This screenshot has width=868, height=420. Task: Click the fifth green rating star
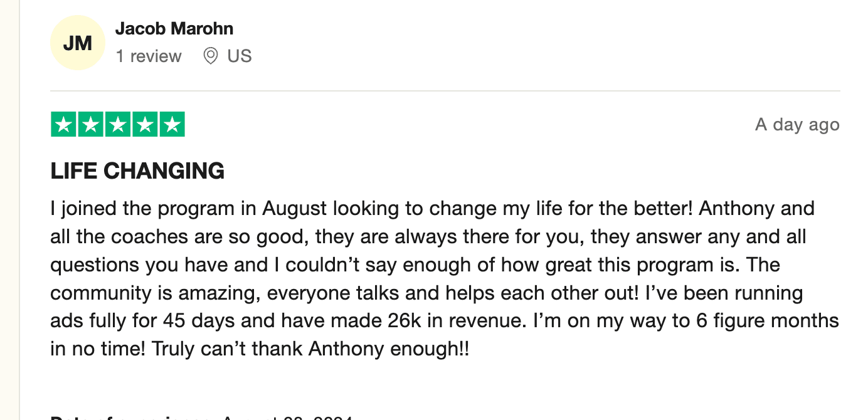171,124
